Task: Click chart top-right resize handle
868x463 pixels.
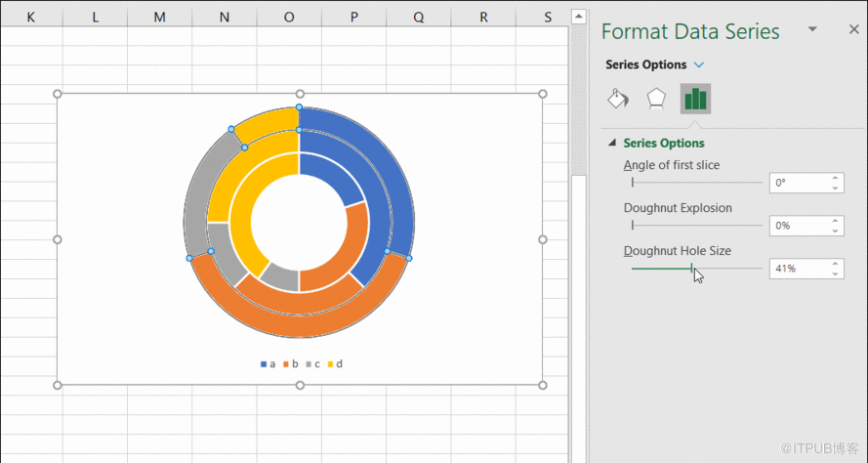Action: point(543,94)
